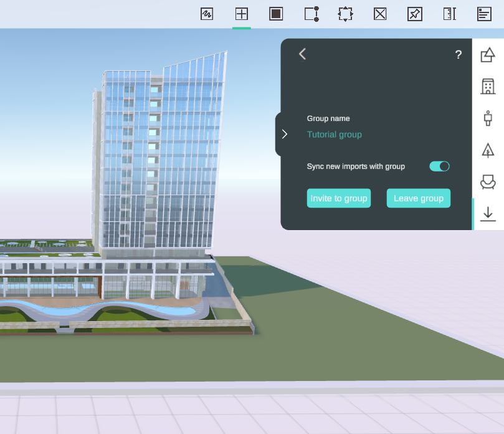
Task: Open the filled square tool
Action: click(x=275, y=14)
